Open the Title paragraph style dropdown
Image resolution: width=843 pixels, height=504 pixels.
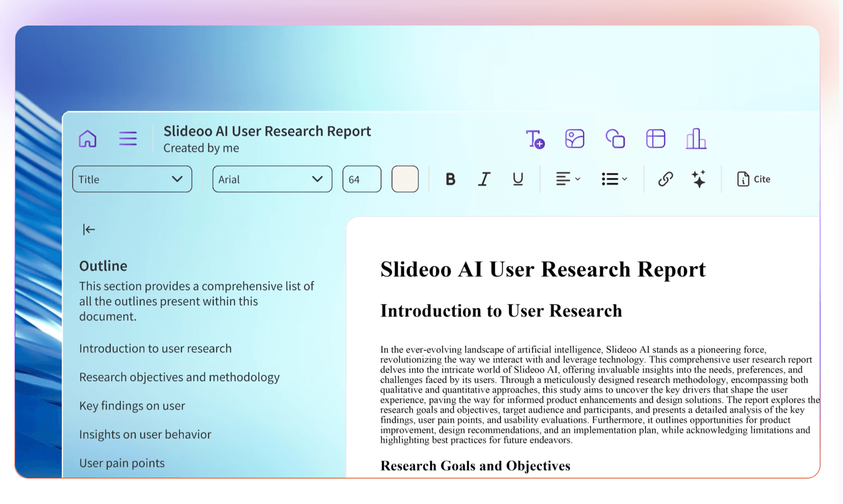click(132, 179)
